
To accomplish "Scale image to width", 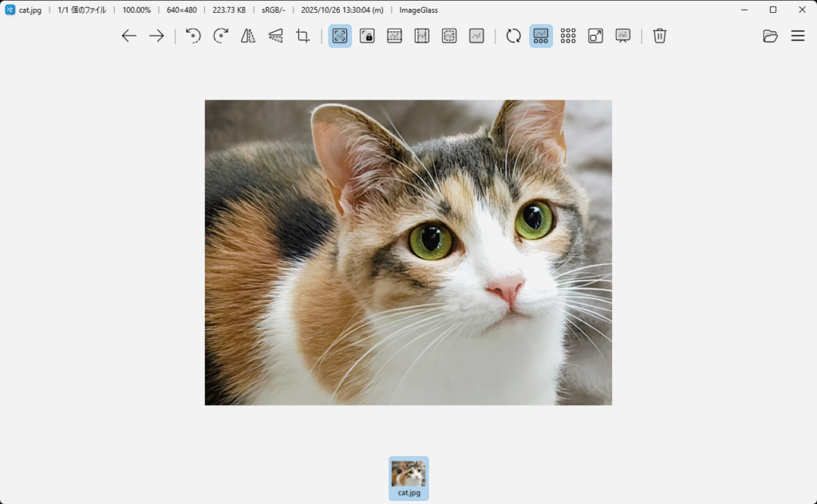I will (394, 36).
